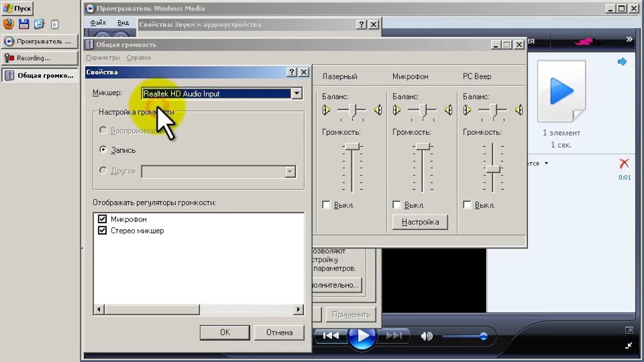Open the Файл menu in Media Player
Image resolution: width=644 pixels, height=362 pixels.
pyautogui.click(x=98, y=23)
